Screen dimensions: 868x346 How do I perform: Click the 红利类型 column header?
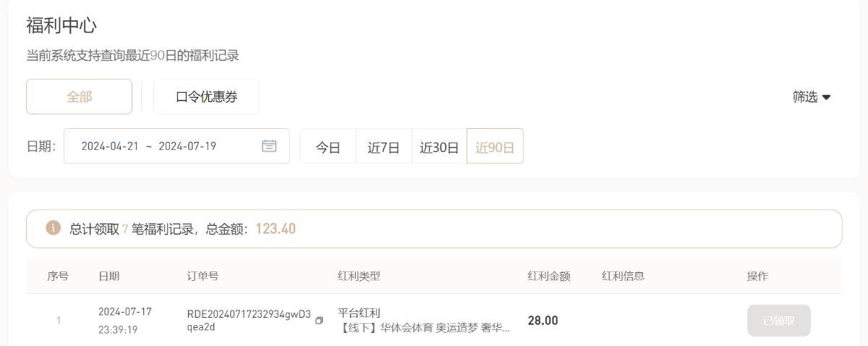(x=359, y=277)
